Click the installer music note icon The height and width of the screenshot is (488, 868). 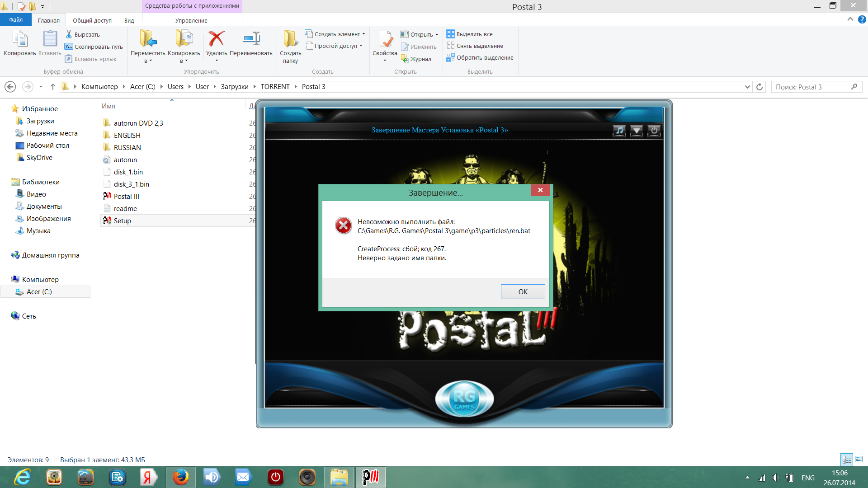tap(619, 131)
